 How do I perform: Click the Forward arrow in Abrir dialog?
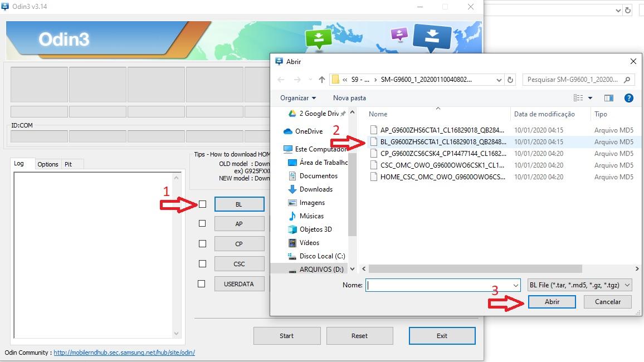[x=297, y=80]
